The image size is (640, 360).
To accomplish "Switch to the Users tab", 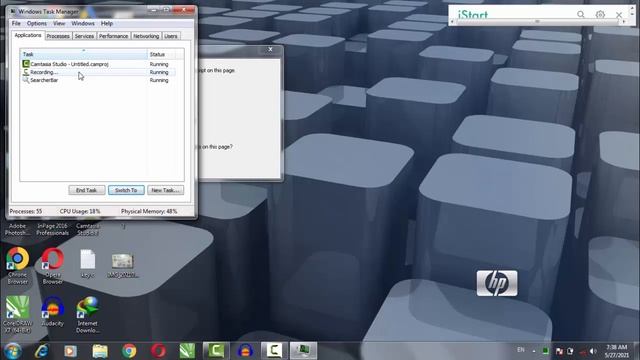I will tap(171, 36).
